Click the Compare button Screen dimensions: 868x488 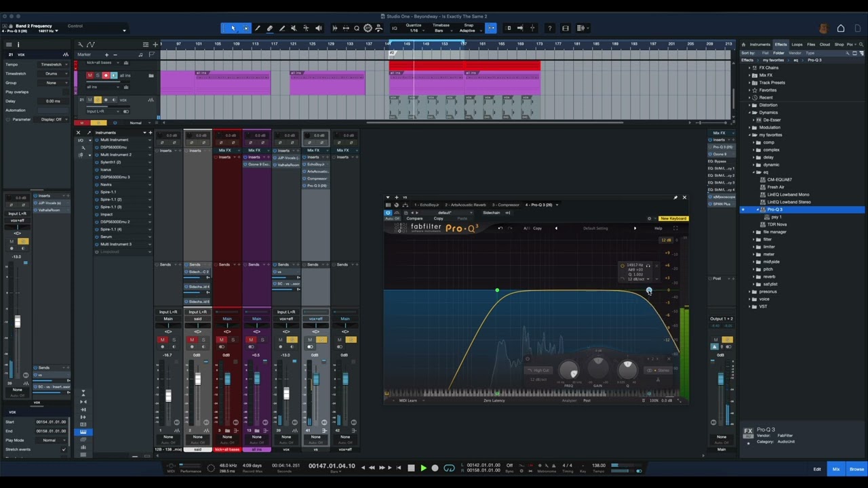(414, 218)
